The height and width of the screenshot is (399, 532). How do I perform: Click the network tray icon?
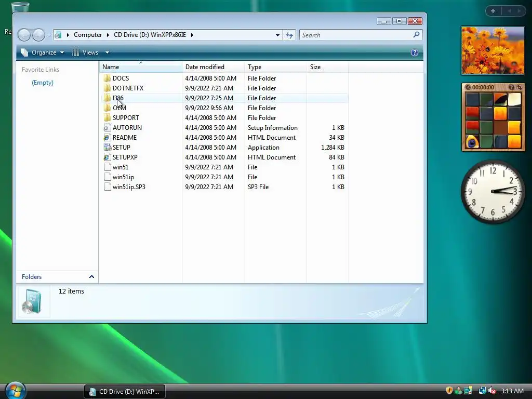[482, 391]
